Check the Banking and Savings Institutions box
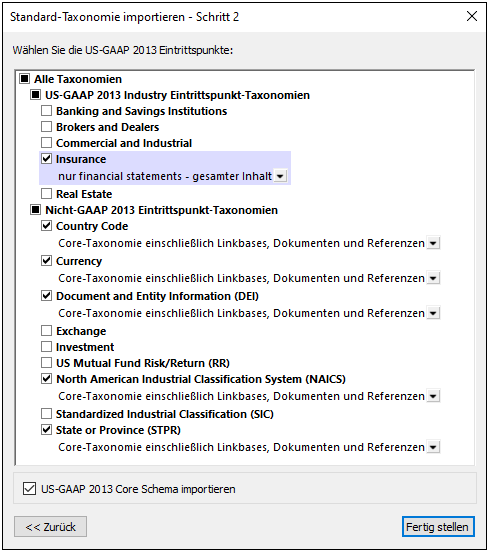The width and height of the screenshot is (489, 552). click(46, 111)
